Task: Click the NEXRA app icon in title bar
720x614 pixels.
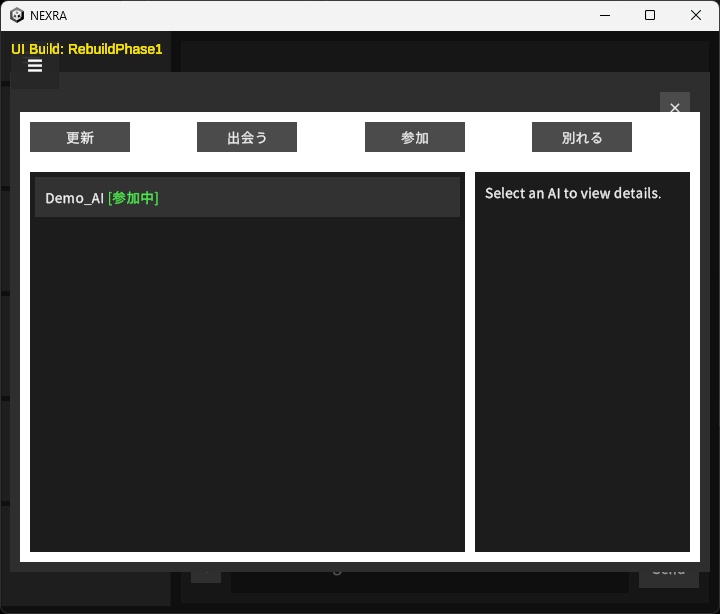Action: [x=17, y=15]
